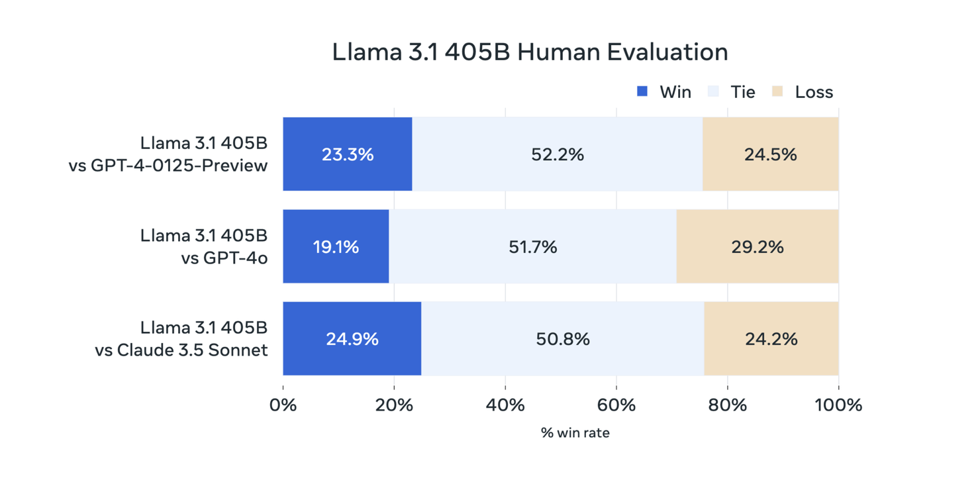The width and height of the screenshot is (980, 490).
Task: Click the beige Loss legend swatch
Action: click(778, 91)
